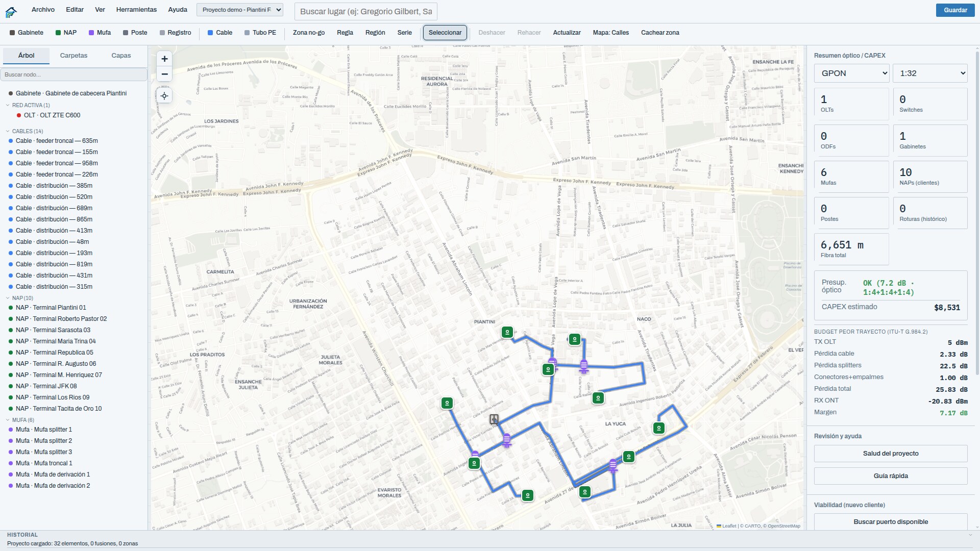Select the Cable drawing tool
Screen dimensions: 980x551
pyautogui.click(x=220, y=33)
